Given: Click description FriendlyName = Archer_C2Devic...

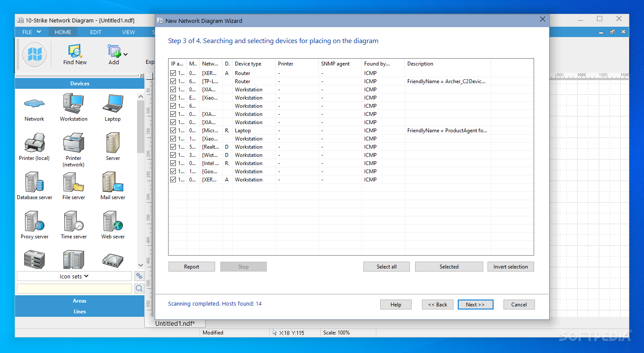Looking at the screenshot, I should tap(446, 81).
